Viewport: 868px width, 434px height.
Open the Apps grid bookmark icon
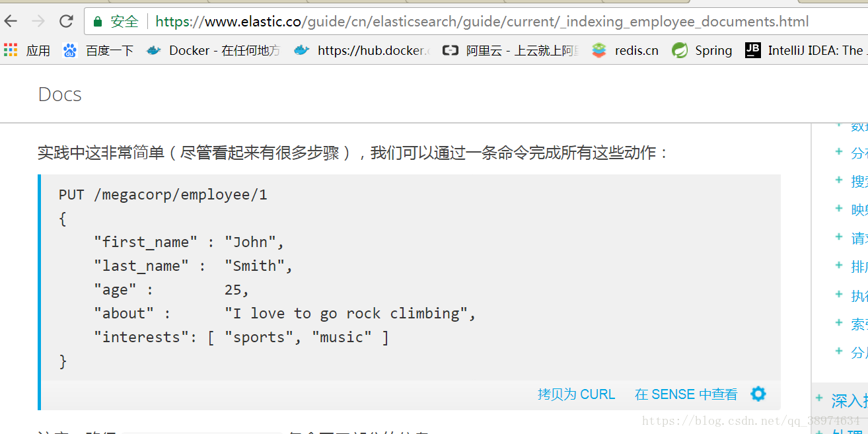click(x=10, y=50)
